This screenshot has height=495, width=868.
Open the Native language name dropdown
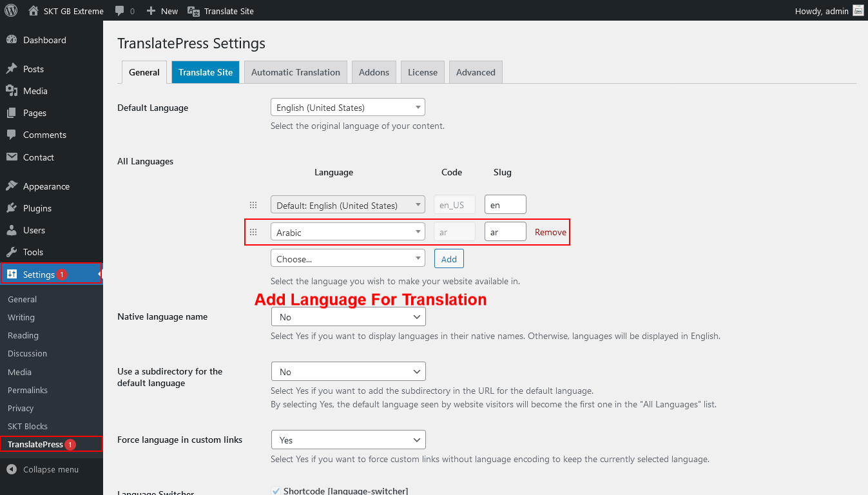349,316
